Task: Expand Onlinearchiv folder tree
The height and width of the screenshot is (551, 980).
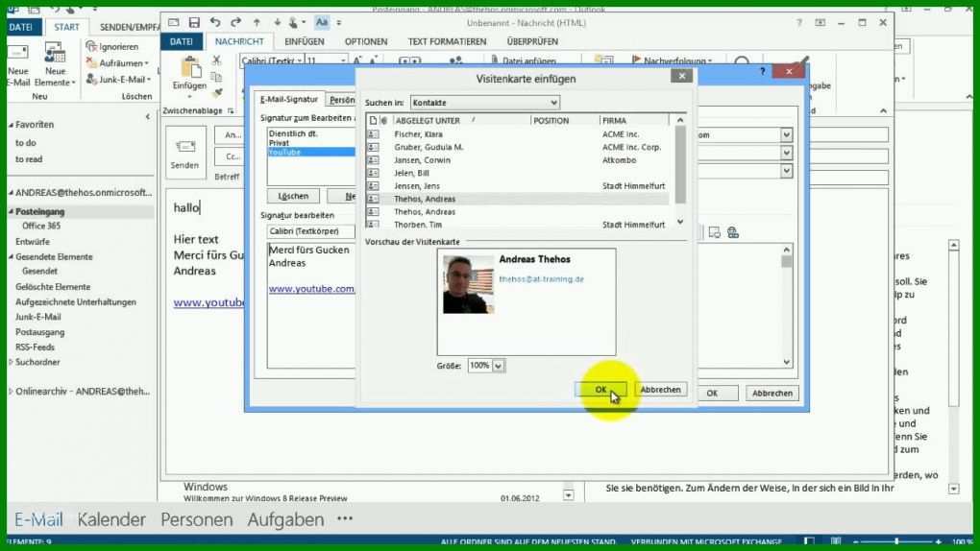Action: 11,392
